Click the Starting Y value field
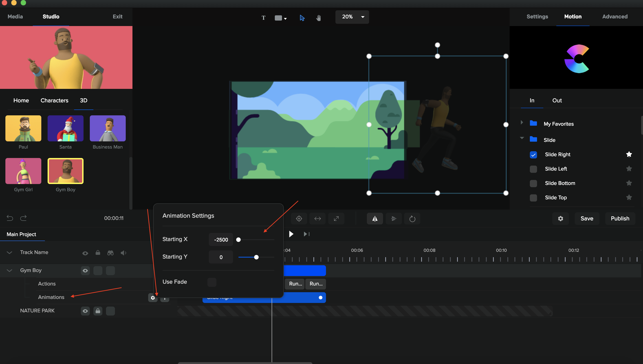 221,257
